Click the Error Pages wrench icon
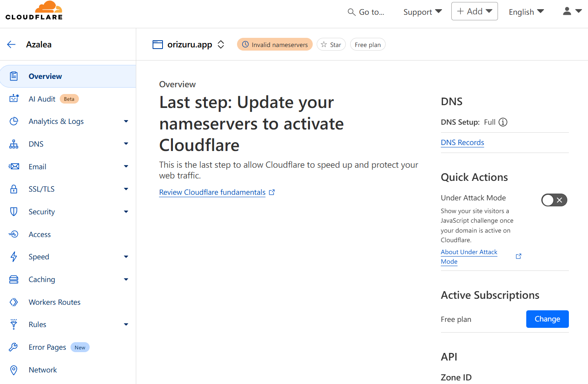The height and width of the screenshot is (384, 588). [x=14, y=347]
